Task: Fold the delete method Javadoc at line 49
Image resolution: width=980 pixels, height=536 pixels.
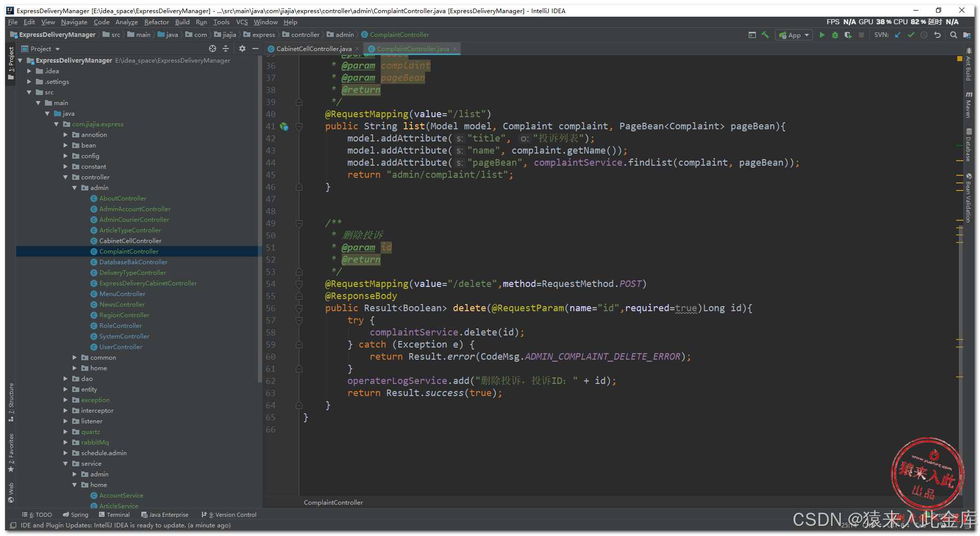Action: 299,223
